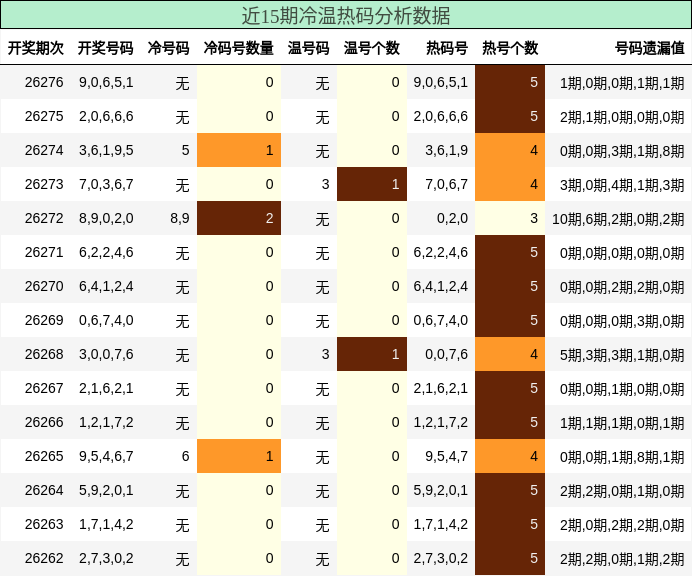Click issue number 26273
692x576 pixels.
click(44, 184)
